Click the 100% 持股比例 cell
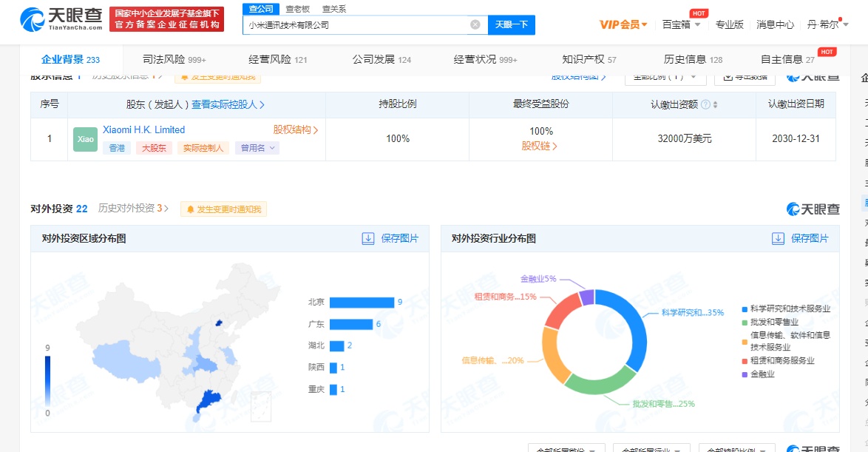This screenshot has height=452, width=868. [398, 138]
